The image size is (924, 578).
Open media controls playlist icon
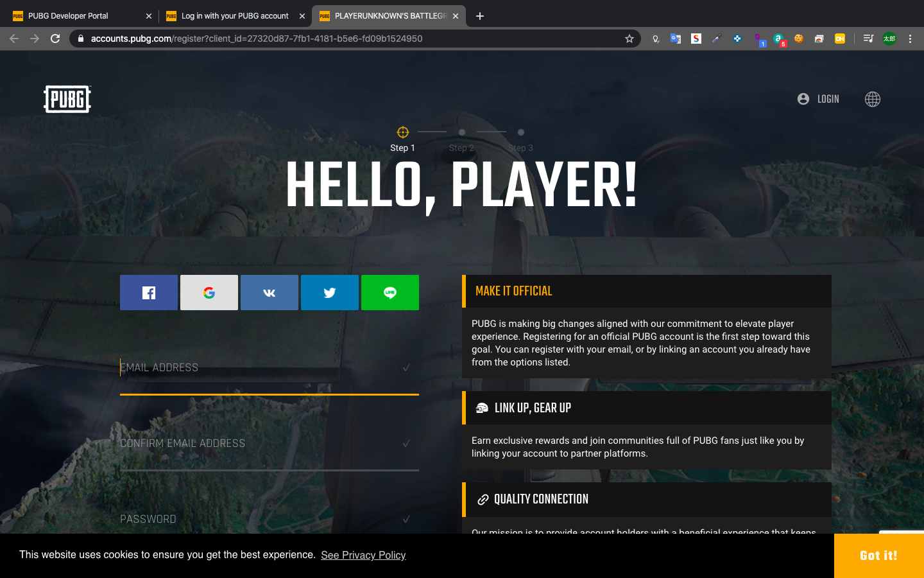pyautogui.click(x=868, y=39)
